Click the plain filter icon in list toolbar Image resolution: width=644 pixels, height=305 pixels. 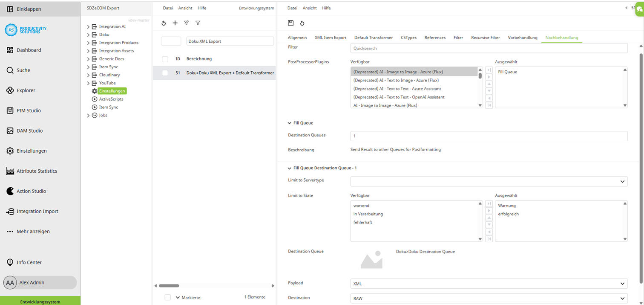tap(198, 23)
